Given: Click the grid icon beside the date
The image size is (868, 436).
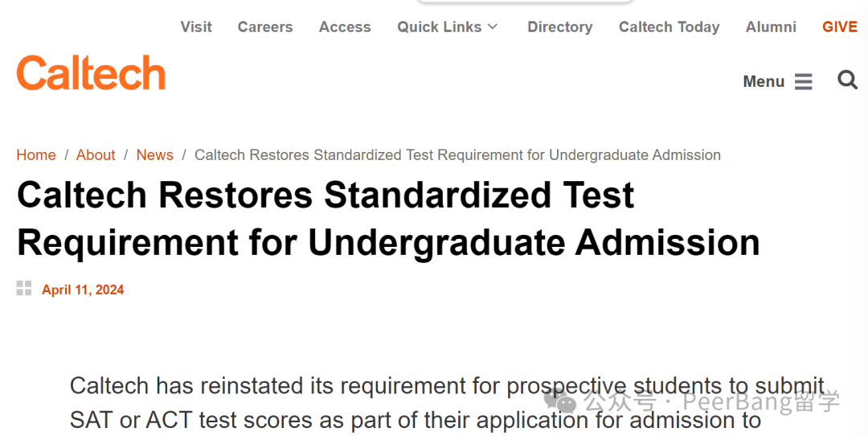Looking at the screenshot, I should click(24, 288).
